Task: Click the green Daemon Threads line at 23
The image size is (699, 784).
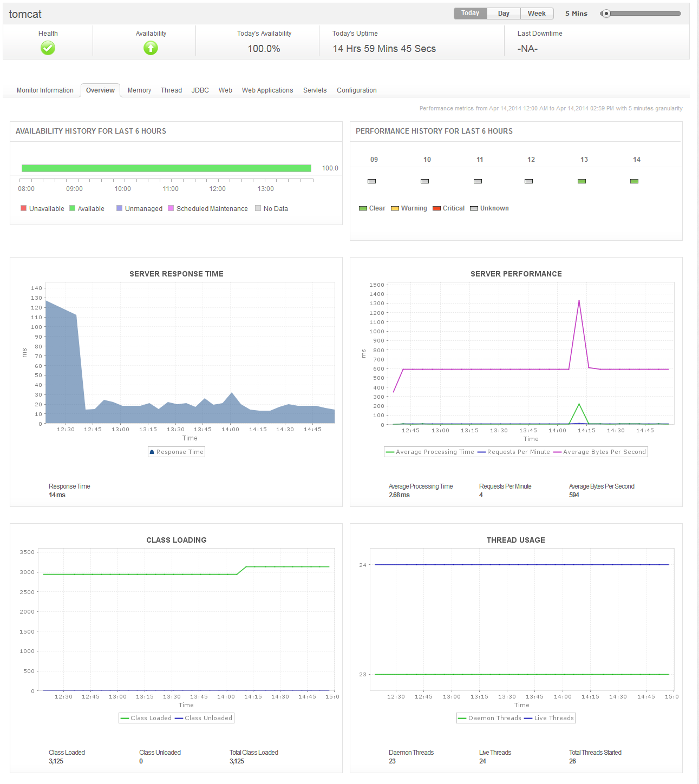Action: (x=522, y=674)
